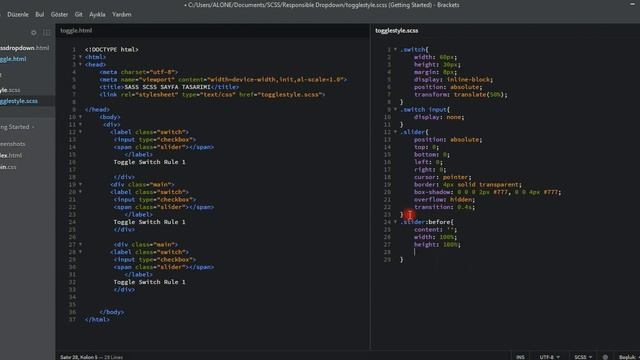Screen dimensions: 640x360
Task: Select the style.scss working file
Action: coord(10,90)
